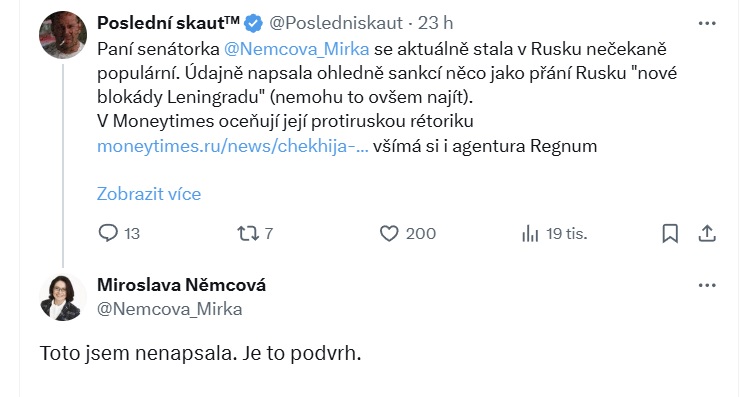Click the reply text Toto jsem nenapsala
The height and width of the screenshot is (397, 755).
point(138,353)
